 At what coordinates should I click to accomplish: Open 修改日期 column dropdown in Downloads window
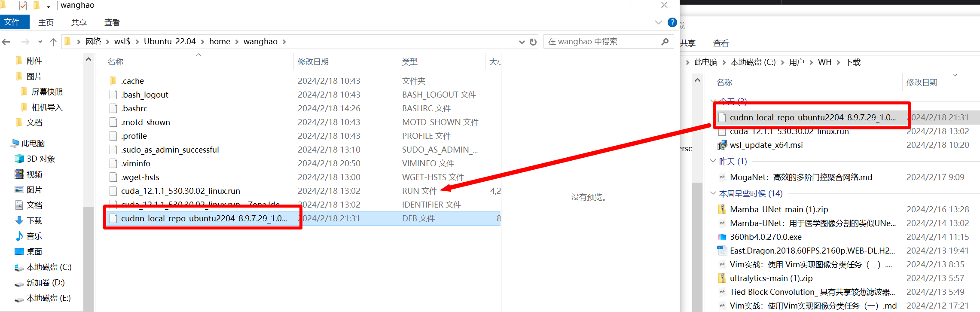[x=955, y=75]
